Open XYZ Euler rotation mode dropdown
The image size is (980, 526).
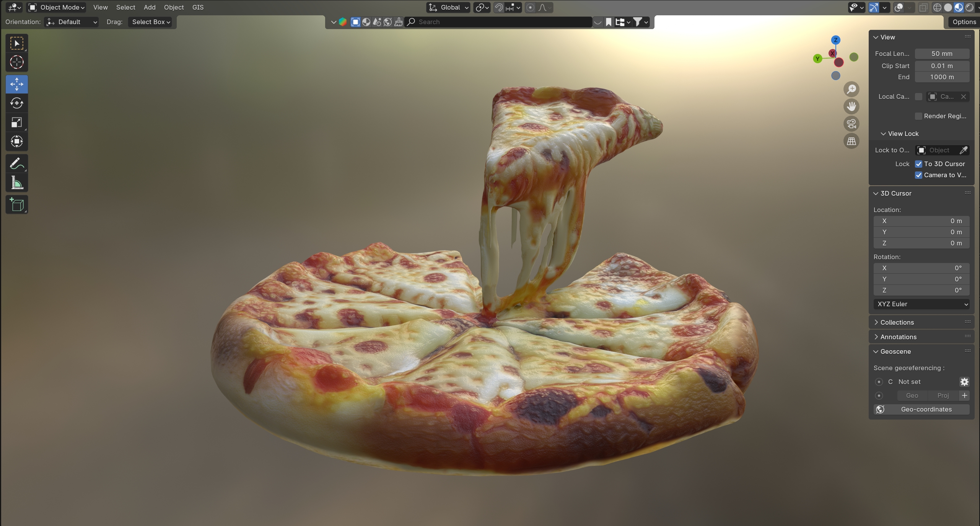tap(921, 304)
